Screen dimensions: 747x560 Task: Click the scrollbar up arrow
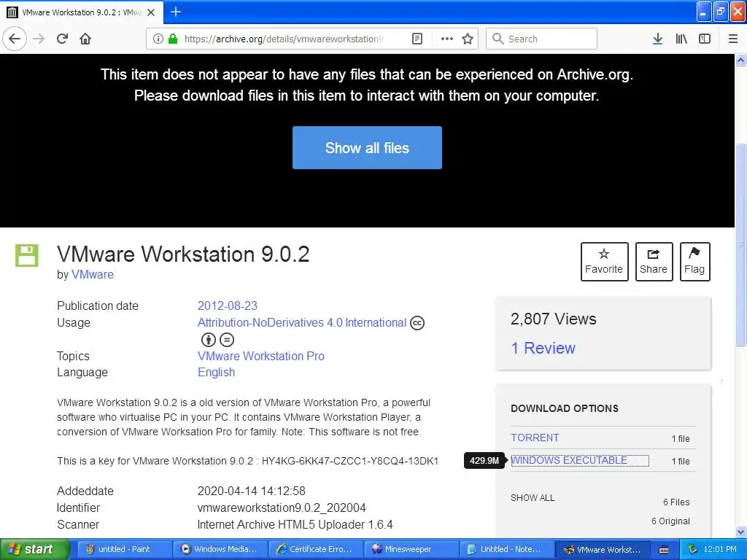(x=741, y=60)
